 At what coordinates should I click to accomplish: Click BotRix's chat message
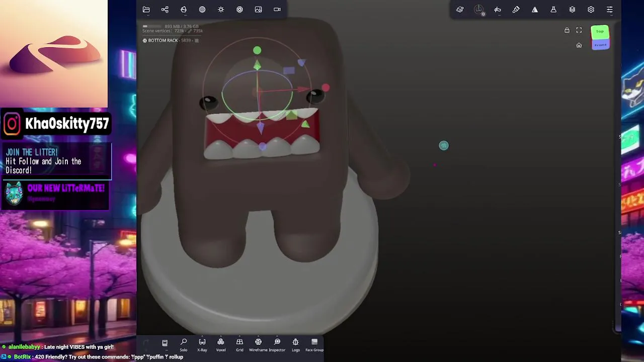click(92, 357)
